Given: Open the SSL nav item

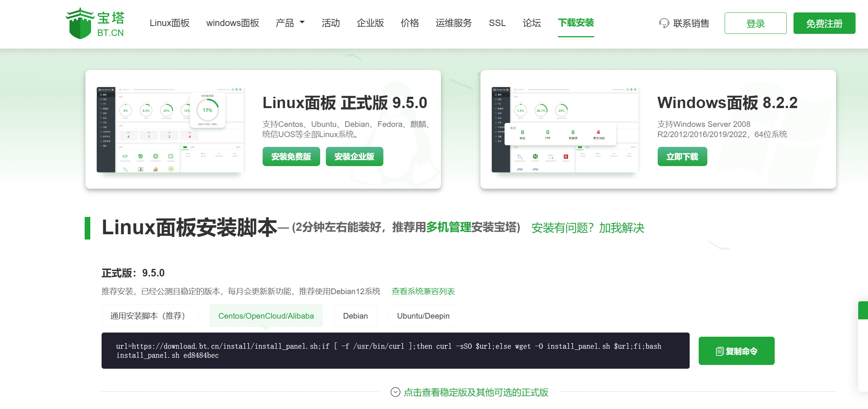Looking at the screenshot, I should pyautogui.click(x=497, y=23).
